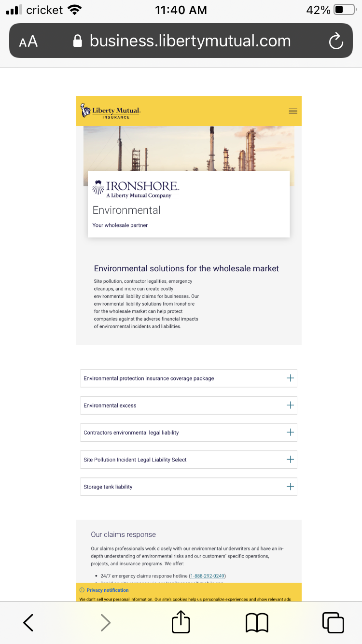The height and width of the screenshot is (644, 362).
Task: Expand Environmental excess plus icon
Action: coord(290,405)
